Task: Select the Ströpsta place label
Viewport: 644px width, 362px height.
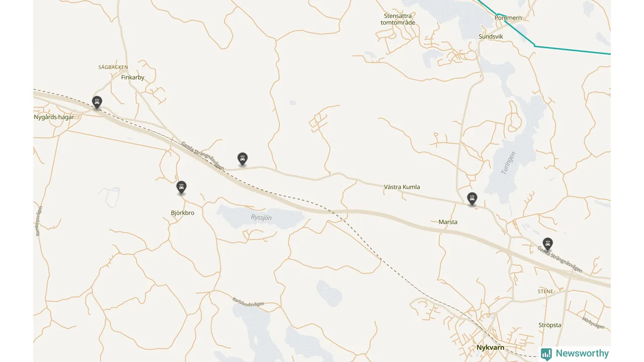Action: [x=550, y=325]
